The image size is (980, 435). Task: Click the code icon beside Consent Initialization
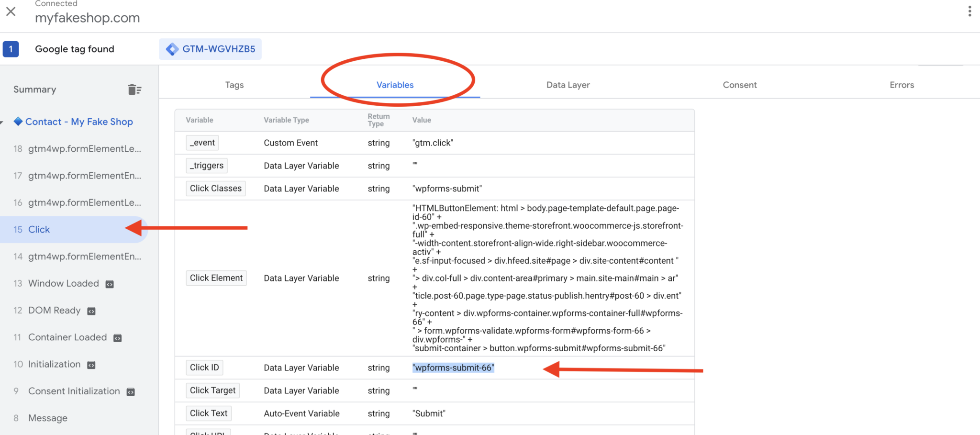click(x=130, y=391)
